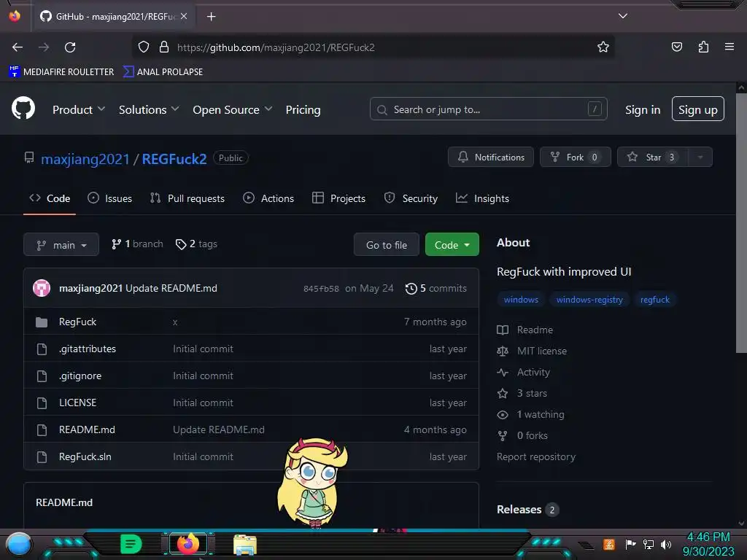Switch to the Actions tab
The width and height of the screenshot is (747, 560).
click(268, 198)
